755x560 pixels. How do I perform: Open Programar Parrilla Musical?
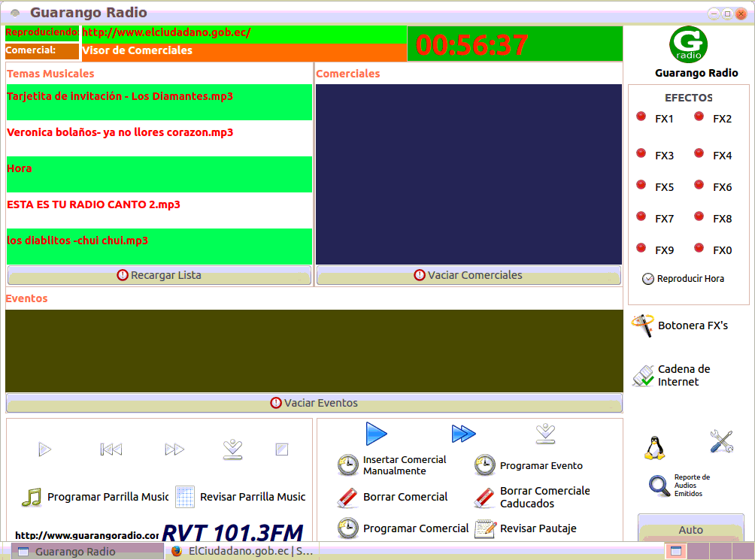coord(95,497)
